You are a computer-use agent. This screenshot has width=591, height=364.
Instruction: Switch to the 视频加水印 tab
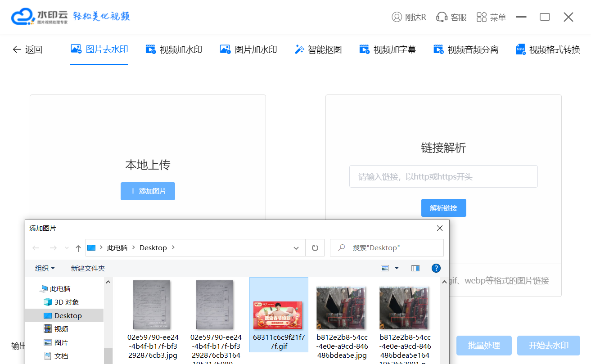pyautogui.click(x=174, y=49)
